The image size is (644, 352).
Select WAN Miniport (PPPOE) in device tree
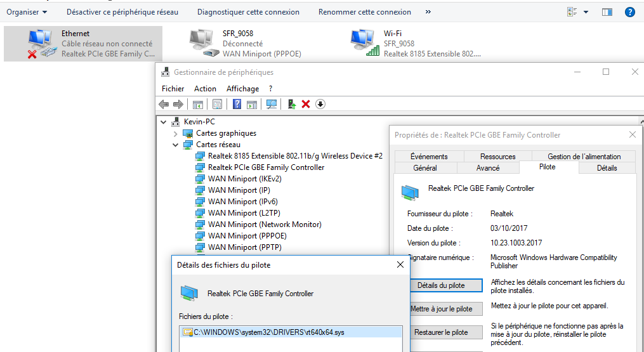[248, 236]
